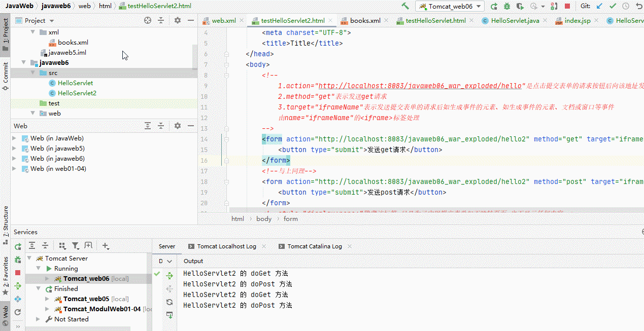Open the Group By icon in Services toolbar
644x331 pixels.
[62, 246]
